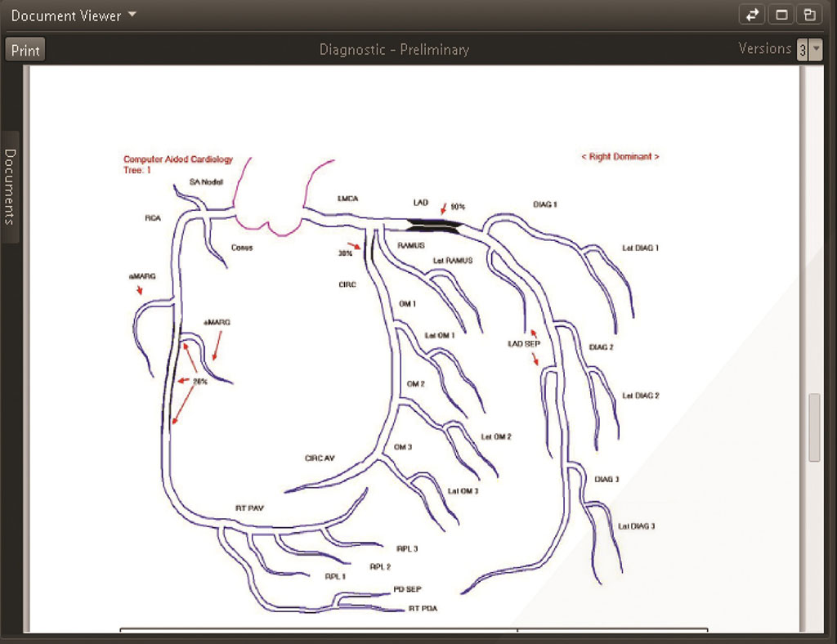Click the Right Dominant label
The width and height of the screenshot is (837, 644).
tap(620, 156)
